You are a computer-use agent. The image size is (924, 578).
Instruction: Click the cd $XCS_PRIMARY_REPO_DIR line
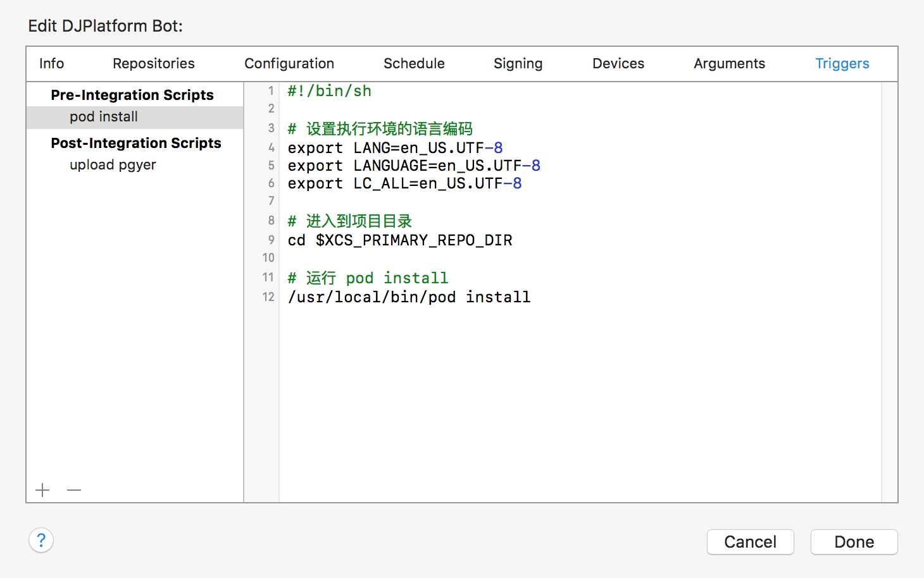[x=400, y=240]
